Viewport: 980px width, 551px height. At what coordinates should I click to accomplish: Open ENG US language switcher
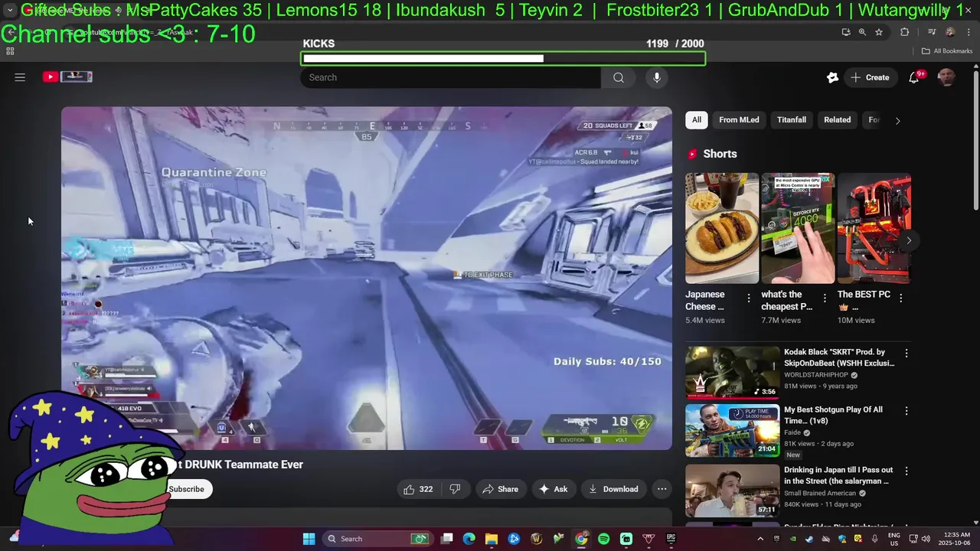tap(893, 539)
